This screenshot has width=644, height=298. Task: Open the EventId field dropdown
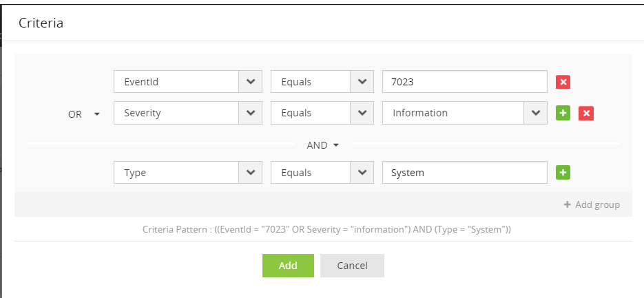250,82
